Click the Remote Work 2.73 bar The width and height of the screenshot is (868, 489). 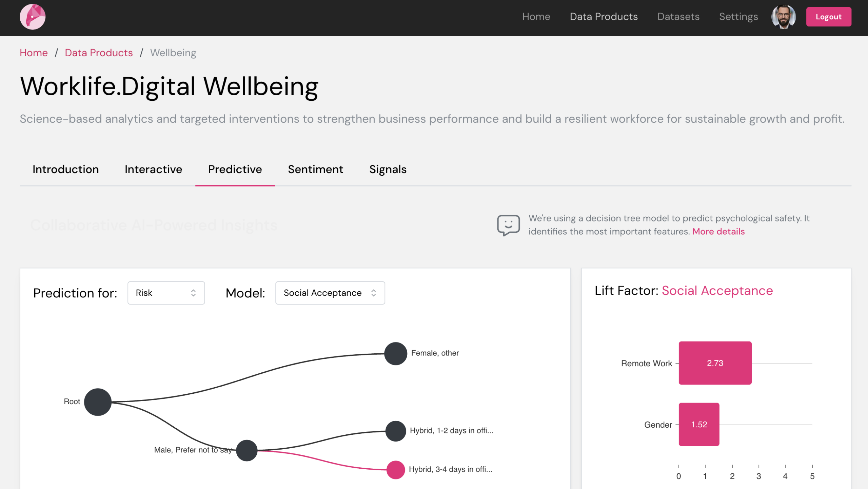pos(715,363)
